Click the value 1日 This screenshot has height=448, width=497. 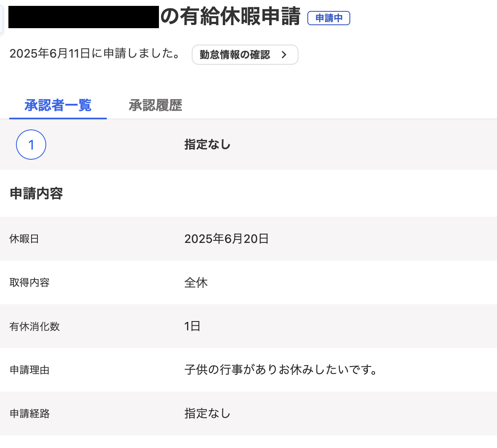(x=192, y=326)
